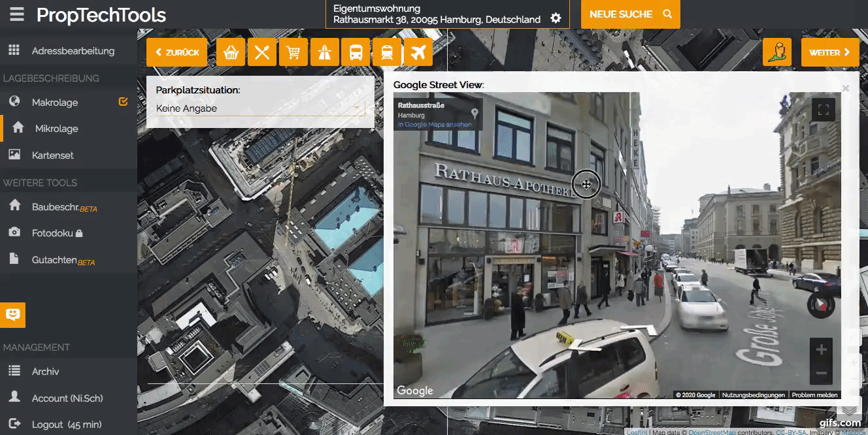Select the airport airplane icon

click(418, 52)
